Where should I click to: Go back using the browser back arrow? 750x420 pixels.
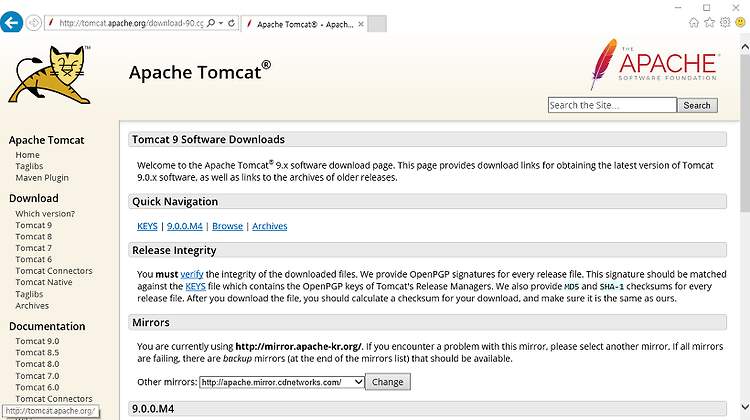pos(11,22)
